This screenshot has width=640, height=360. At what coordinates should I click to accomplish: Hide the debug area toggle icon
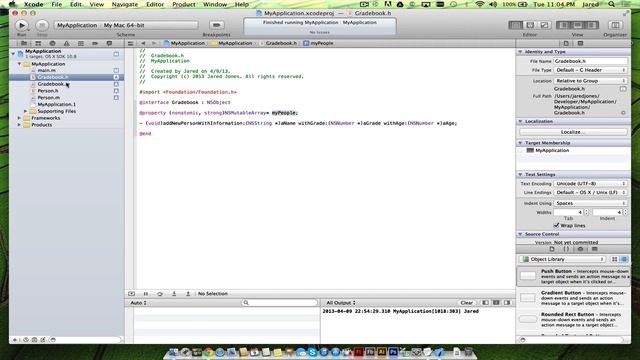(131, 294)
